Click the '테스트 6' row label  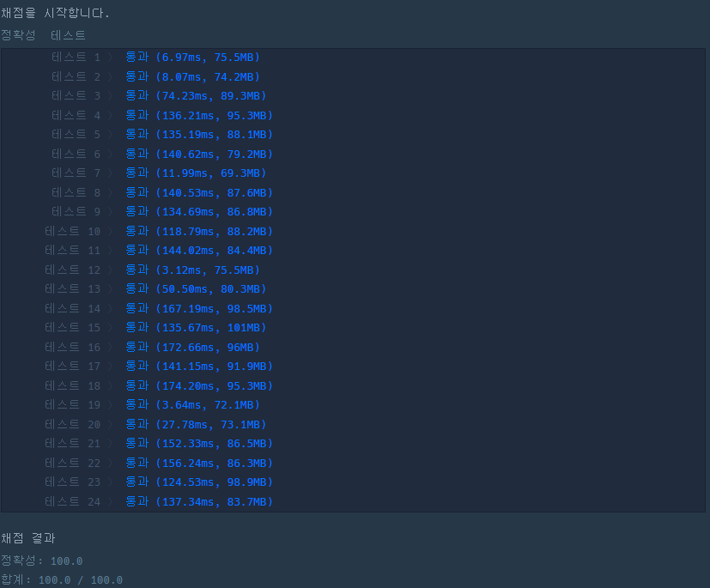76,154
